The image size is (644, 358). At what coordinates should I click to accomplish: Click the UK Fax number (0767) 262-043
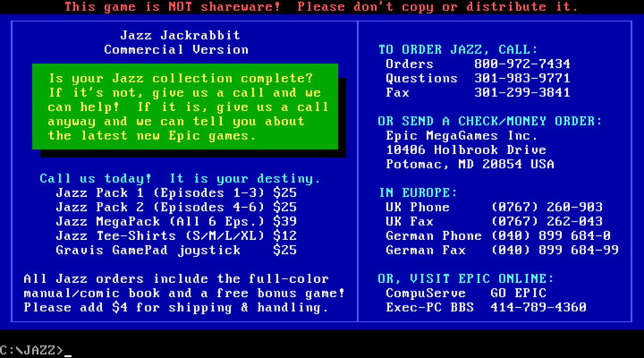pyautogui.click(x=546, y=221)
